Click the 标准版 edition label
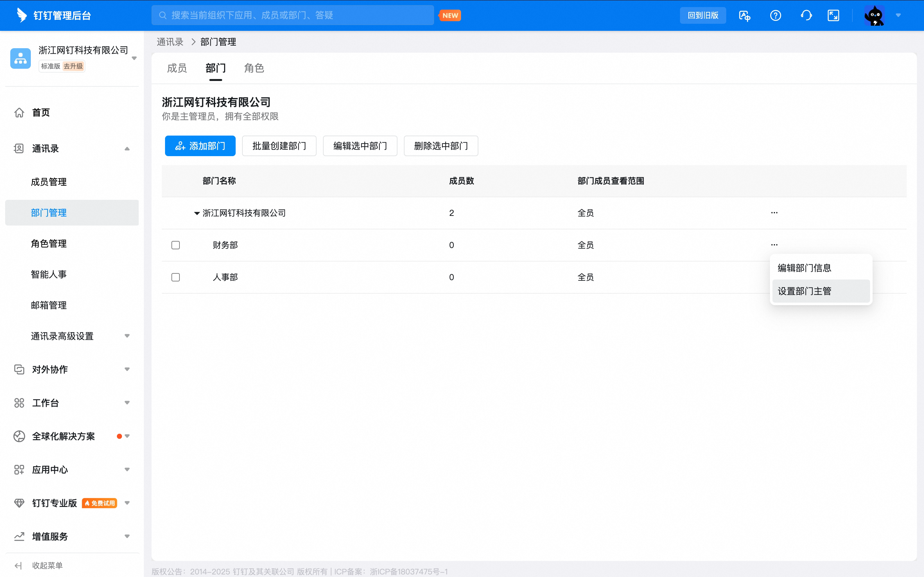 (x=51, y=67)
